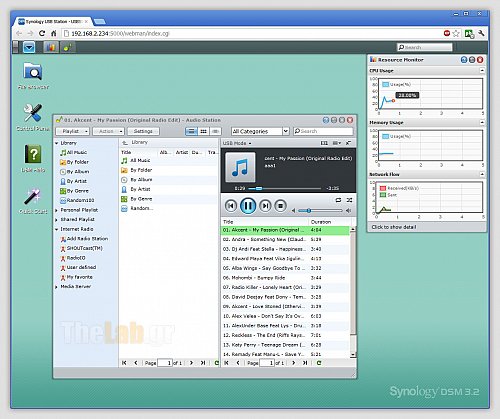Viewport: 500px width, 419px height.
Task: Go up one level in Library path
Action: click(x=125, y=143)
